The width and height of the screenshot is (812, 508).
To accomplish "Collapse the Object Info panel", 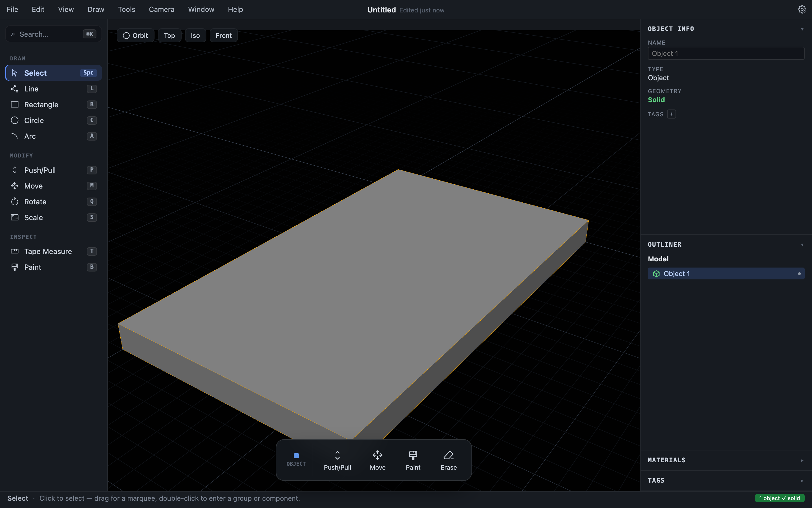I will click(x=802, y=29).
